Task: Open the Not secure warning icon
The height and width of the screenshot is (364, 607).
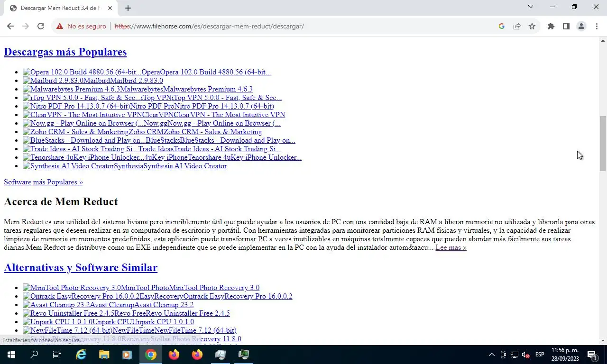Action: 60,26
